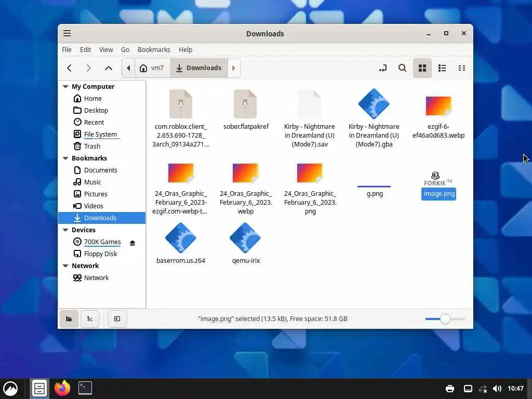The image size is (532, 399).
Task: Select 24_Oras_Graphic_February_6,_2023.png file
Action: click(310, 188)
